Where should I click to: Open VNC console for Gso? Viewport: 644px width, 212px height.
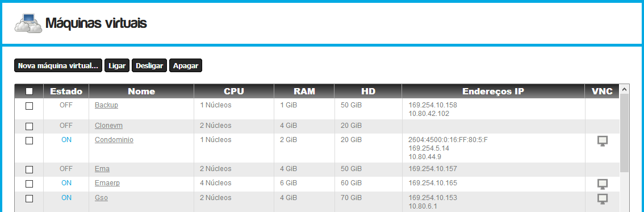point(602,199)
